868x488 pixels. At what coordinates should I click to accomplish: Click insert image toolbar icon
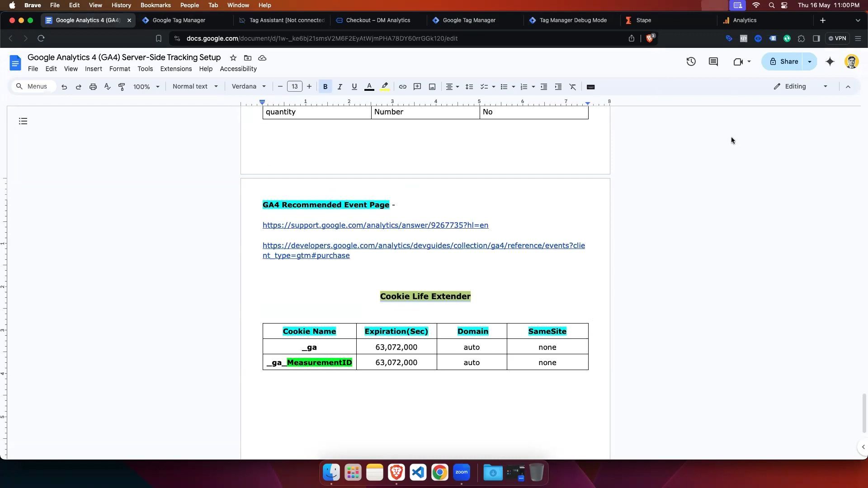coord(432,87)
